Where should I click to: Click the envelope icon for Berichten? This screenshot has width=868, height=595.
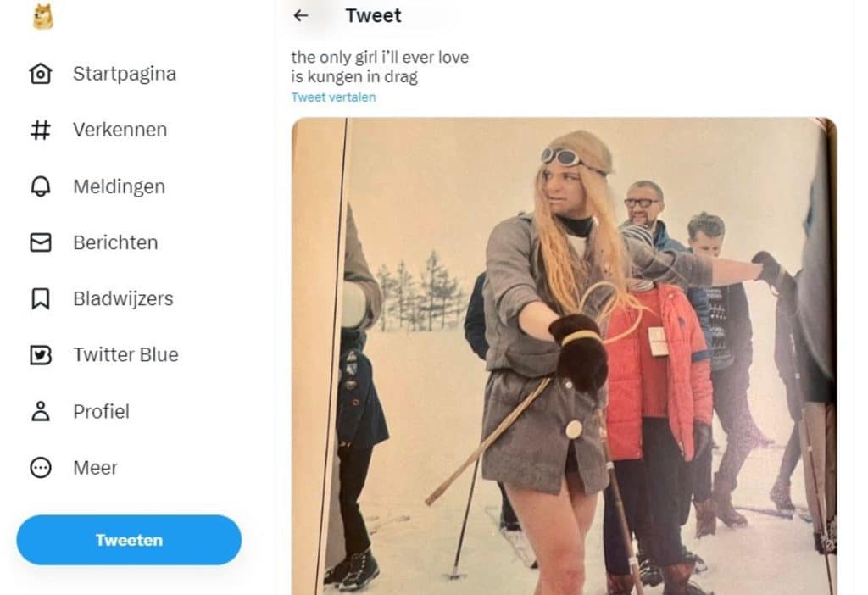41,243
